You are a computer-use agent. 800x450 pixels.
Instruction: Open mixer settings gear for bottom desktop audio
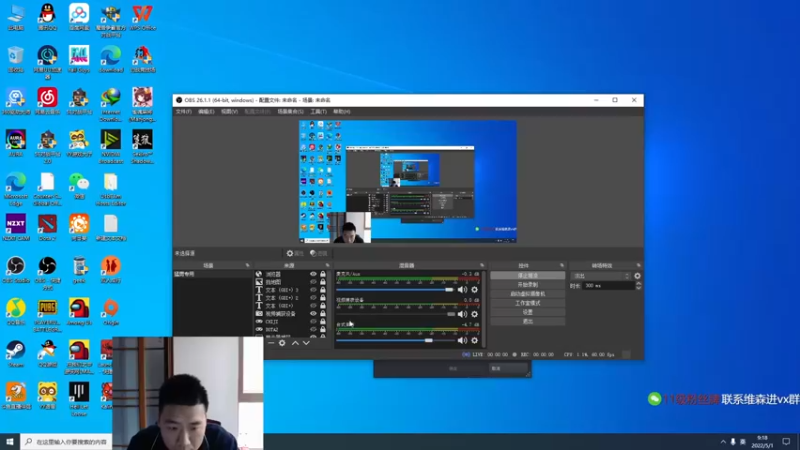tap(474, 340)
